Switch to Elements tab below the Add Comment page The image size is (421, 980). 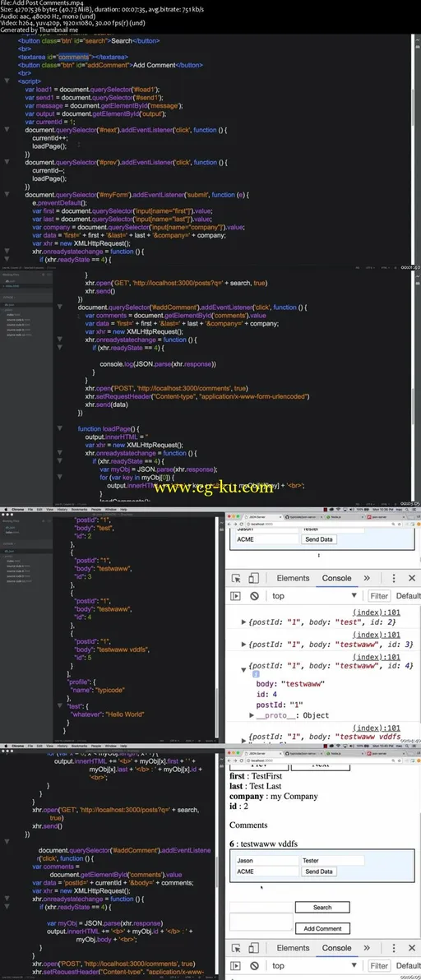[293, 947]
